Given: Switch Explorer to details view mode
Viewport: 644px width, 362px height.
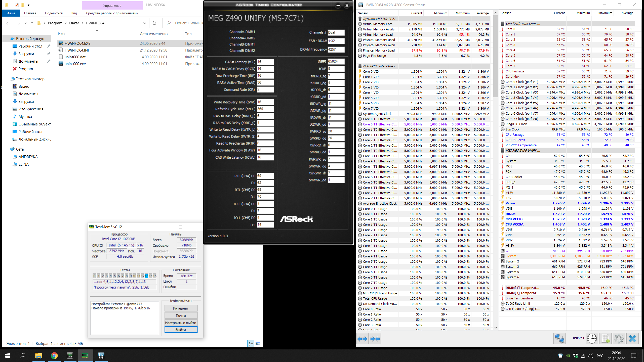Looking at the screenshot, I should [251, 343].
